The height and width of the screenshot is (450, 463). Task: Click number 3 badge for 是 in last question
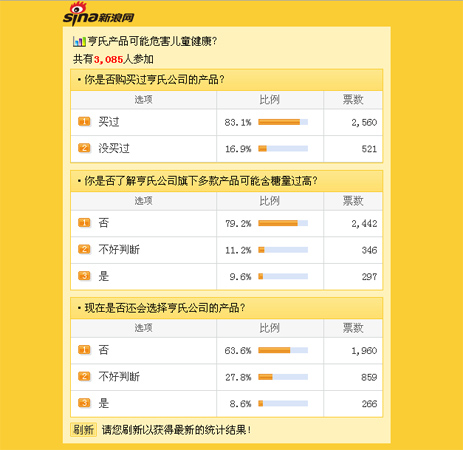coord(84,403)
